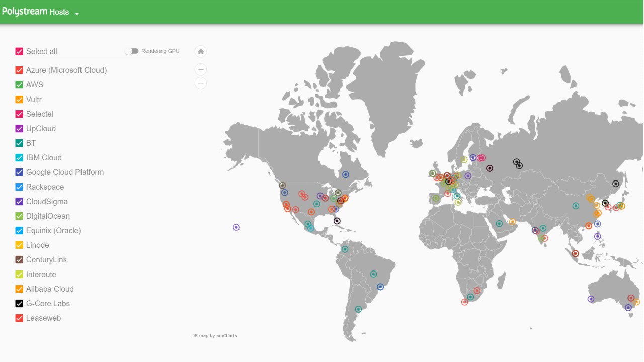
Task: Toggle the IBM Cloud checkbox
Action: pos(19,158)
